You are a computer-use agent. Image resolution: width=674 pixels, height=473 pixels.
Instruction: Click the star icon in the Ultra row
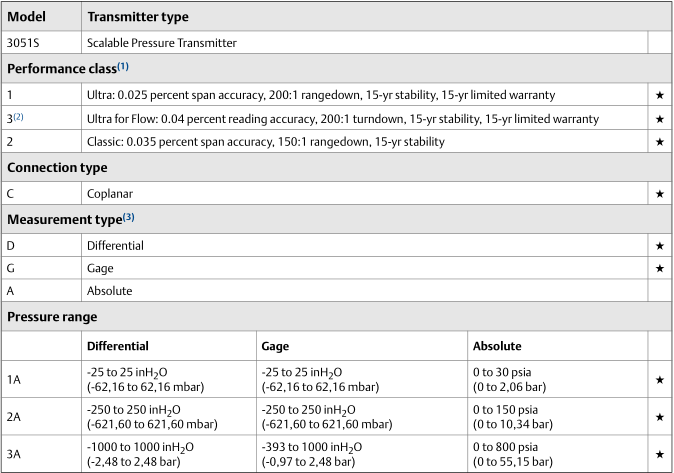659,94
